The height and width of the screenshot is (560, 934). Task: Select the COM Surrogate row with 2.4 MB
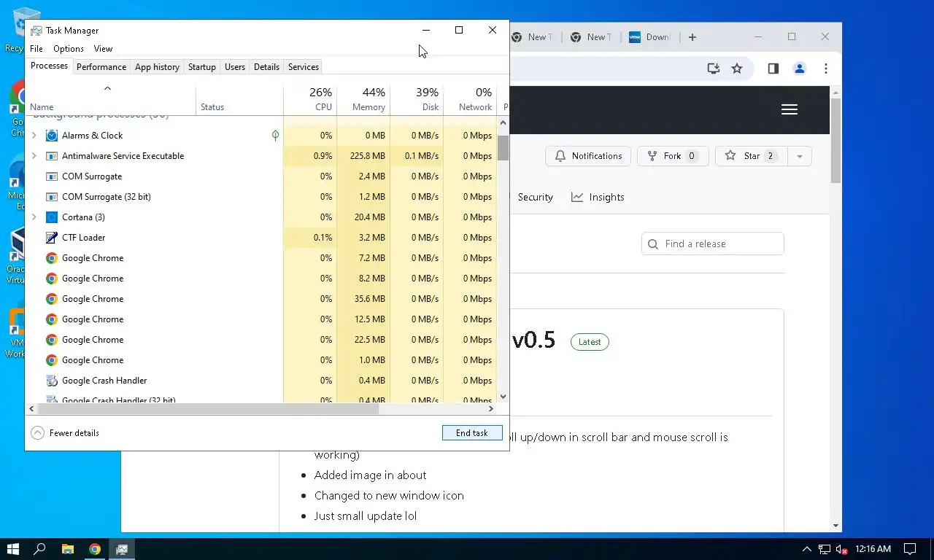click(261, 176)
